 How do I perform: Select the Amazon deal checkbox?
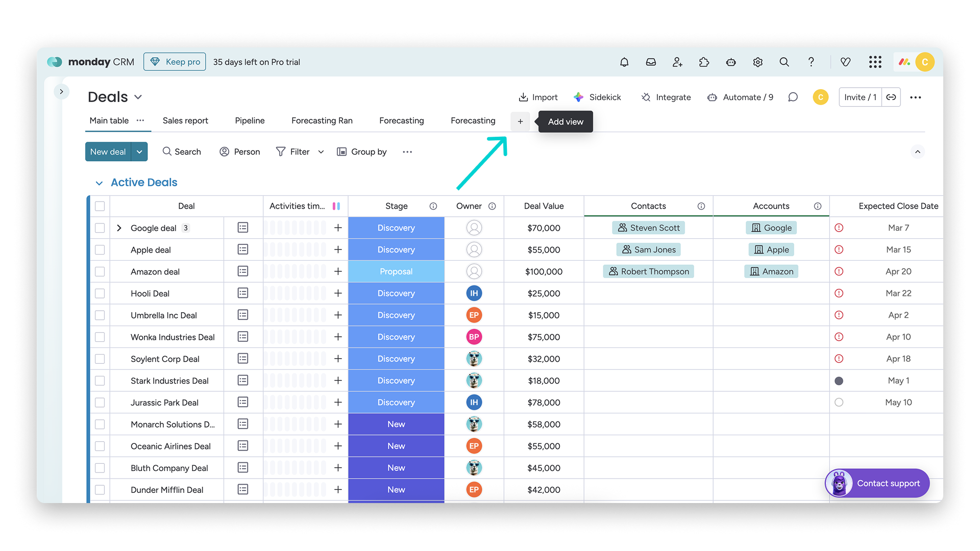coord(100,272)
